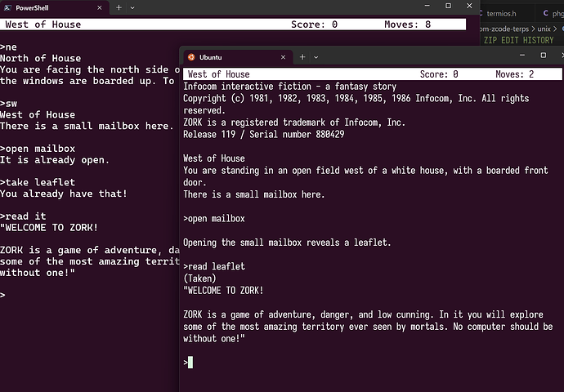Click 'Moves: 8' in PowerShell status bar
The image size is (564, 392).
(407, 24)
